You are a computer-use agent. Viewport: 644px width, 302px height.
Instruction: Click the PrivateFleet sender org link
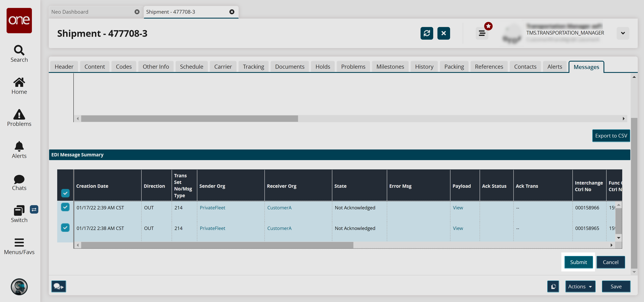tap(212, 207)
